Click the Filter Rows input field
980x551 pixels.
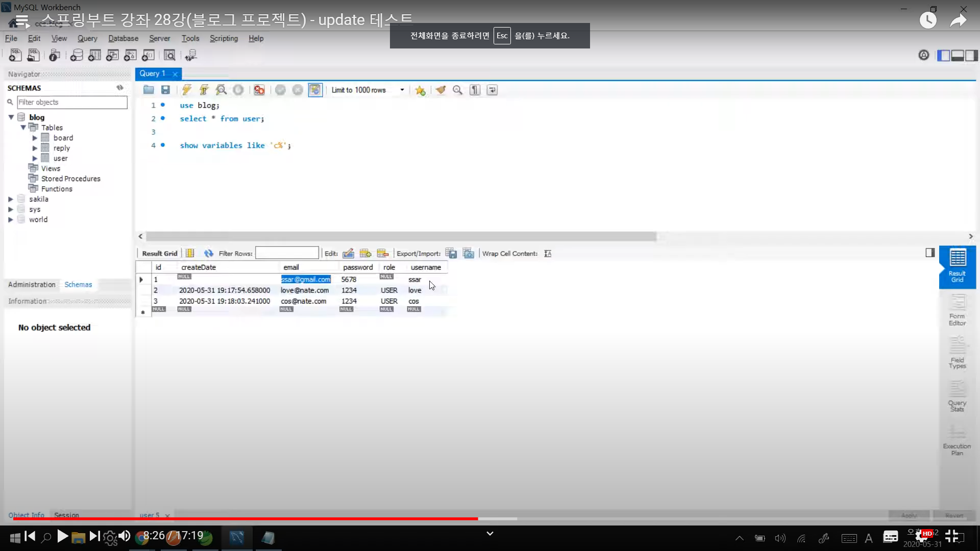pyautogui.click(x=287, y=253)
